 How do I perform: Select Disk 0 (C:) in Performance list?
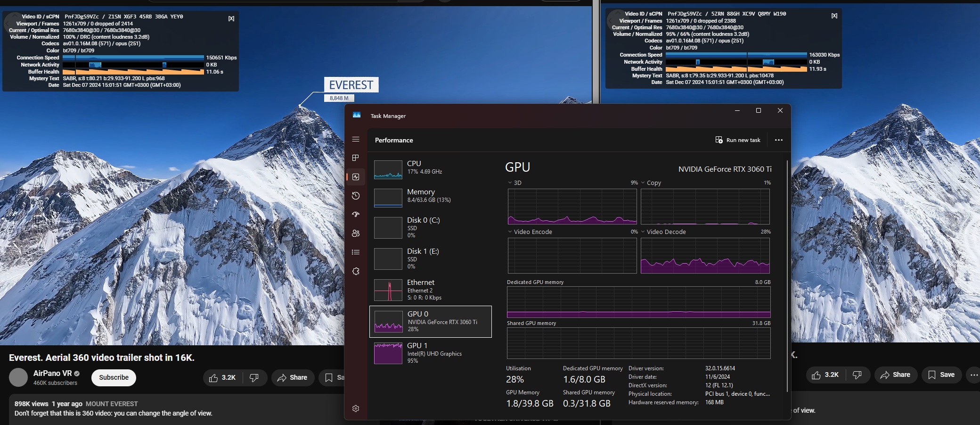pyautogui.click(x=431, y=227)
